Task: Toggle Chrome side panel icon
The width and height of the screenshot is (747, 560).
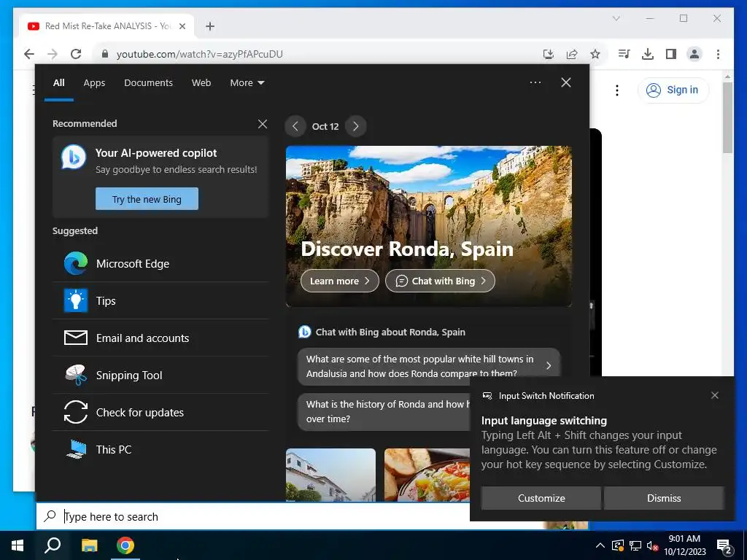Action: point(671,54)
